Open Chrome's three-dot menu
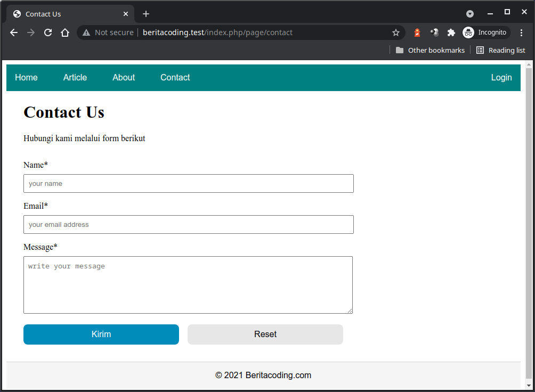The height and width of the screenshot is (392, 535). tap(521, 32)
